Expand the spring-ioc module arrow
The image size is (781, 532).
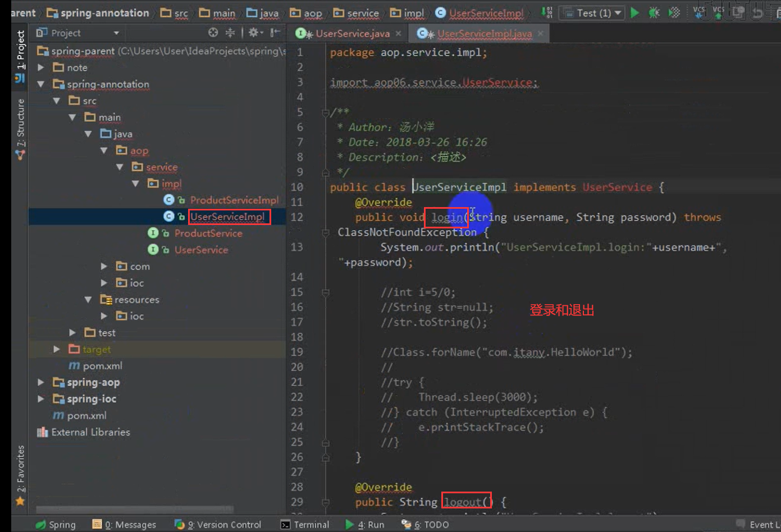[x=41, y=399]
